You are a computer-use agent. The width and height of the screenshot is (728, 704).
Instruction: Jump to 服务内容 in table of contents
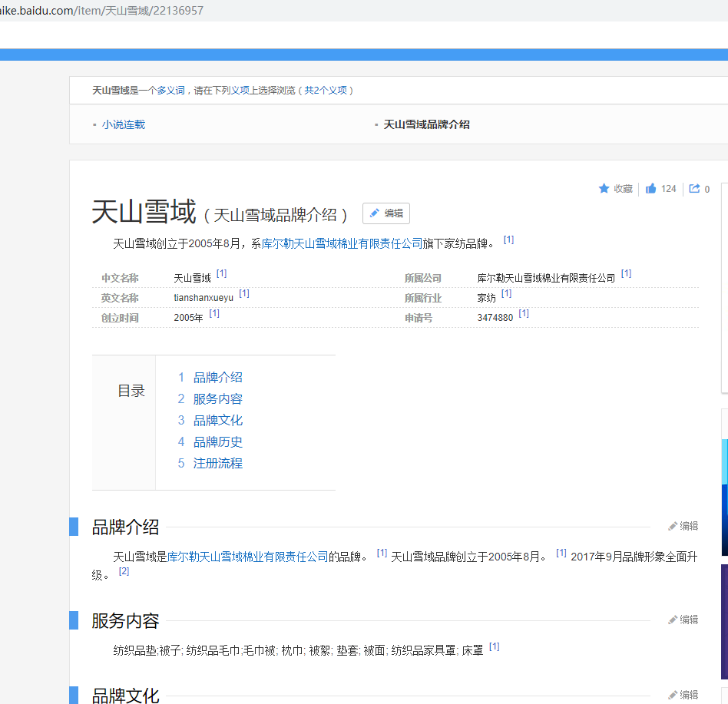click(x=218, y=398)
